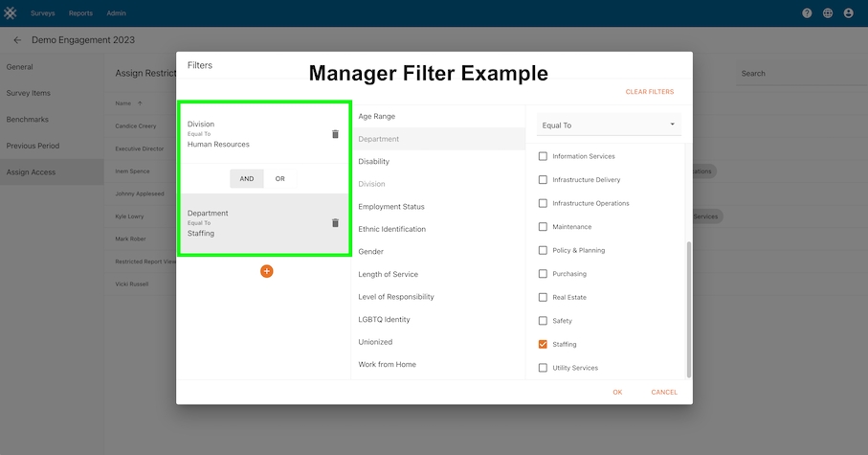
Task: Open the Equal To operator dropdown
Action: 609,125
